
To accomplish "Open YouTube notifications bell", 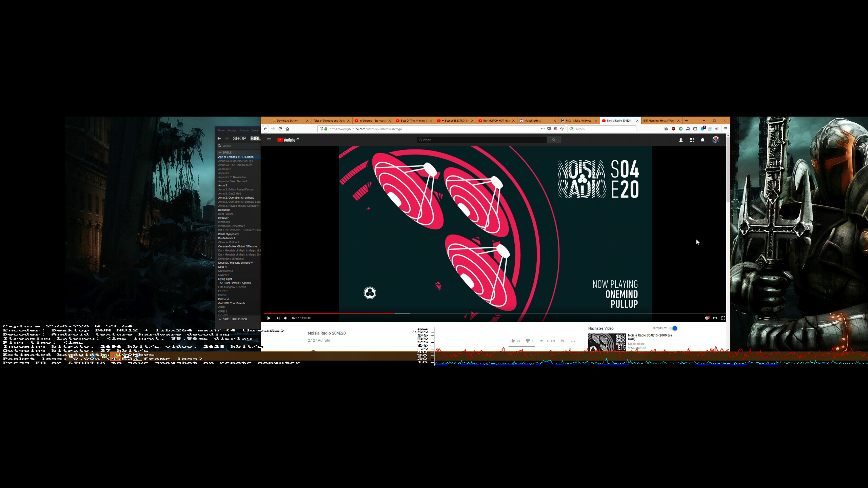I will pyautogui.click(x=703, y=140).
